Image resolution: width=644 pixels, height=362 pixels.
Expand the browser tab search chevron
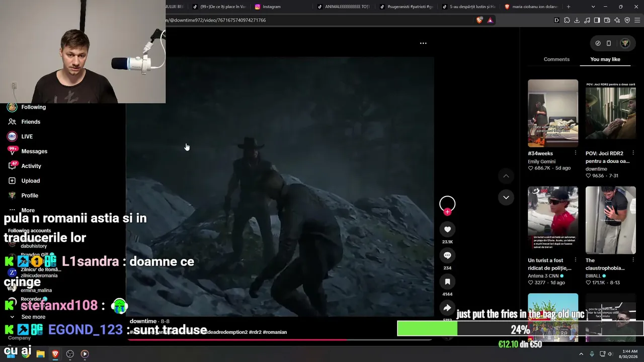click(593, 7)
